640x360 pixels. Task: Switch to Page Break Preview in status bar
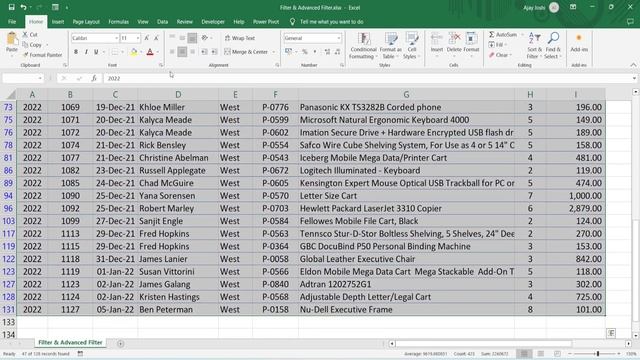pyautogui.click(x=557, y=353)
